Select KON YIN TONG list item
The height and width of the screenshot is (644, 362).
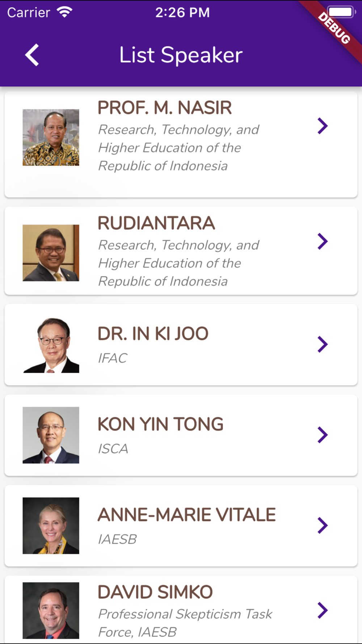tap(161, 424)
